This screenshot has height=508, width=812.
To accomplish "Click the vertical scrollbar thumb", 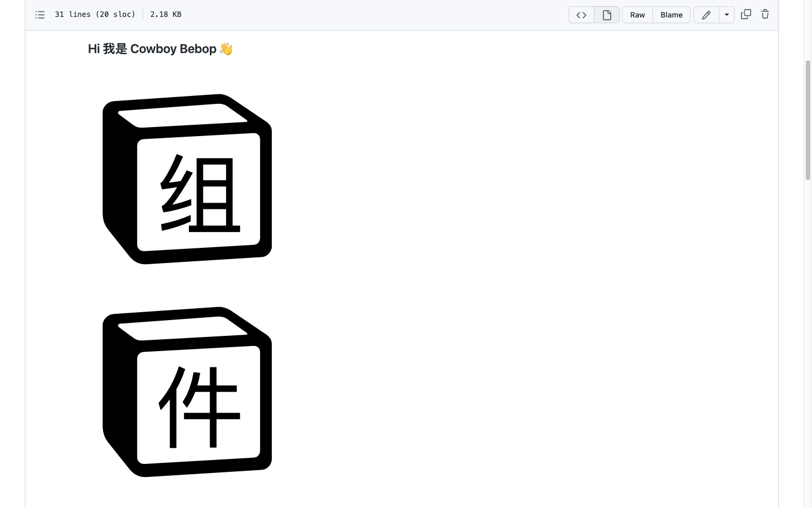I will tap(808, 120).
